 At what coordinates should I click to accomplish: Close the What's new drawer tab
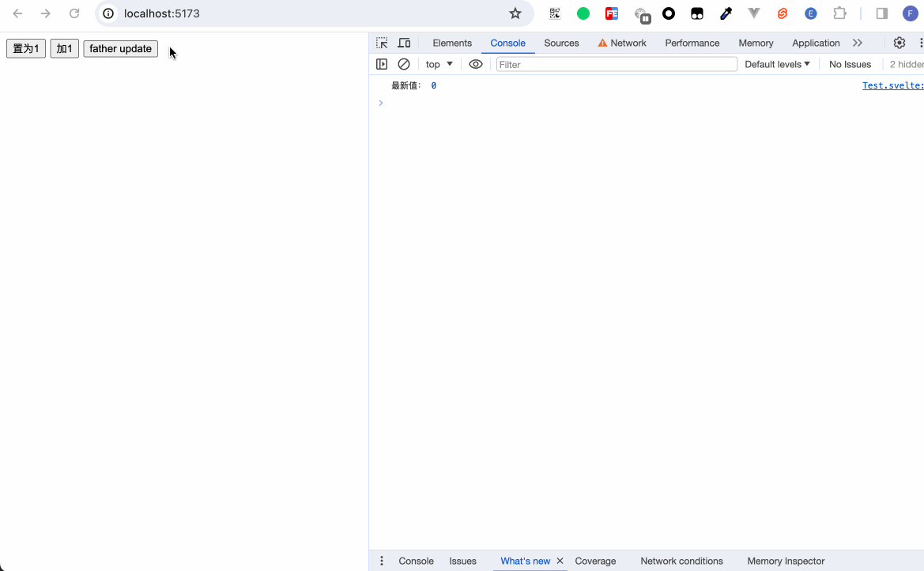click(560, 561)
